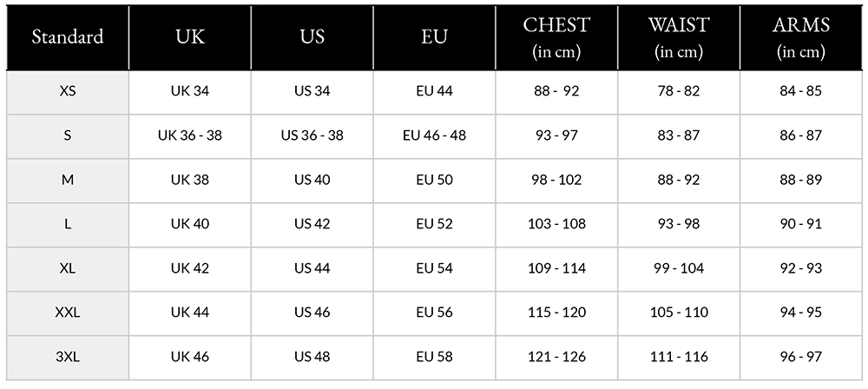Select the M size row label
868x389 pixels.
click(x=68, y=180)
